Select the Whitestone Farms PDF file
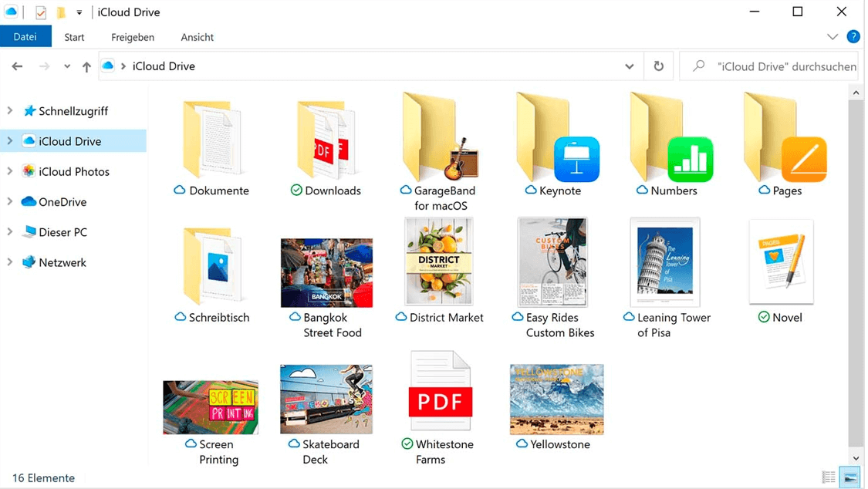 439,392
